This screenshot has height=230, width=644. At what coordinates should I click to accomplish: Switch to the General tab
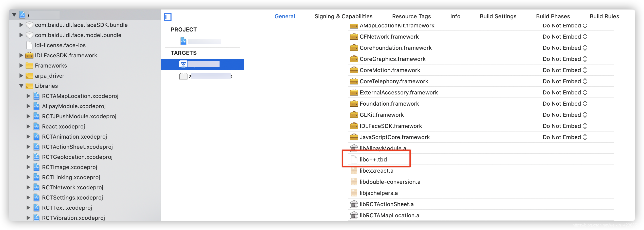[x=285, y=16]
